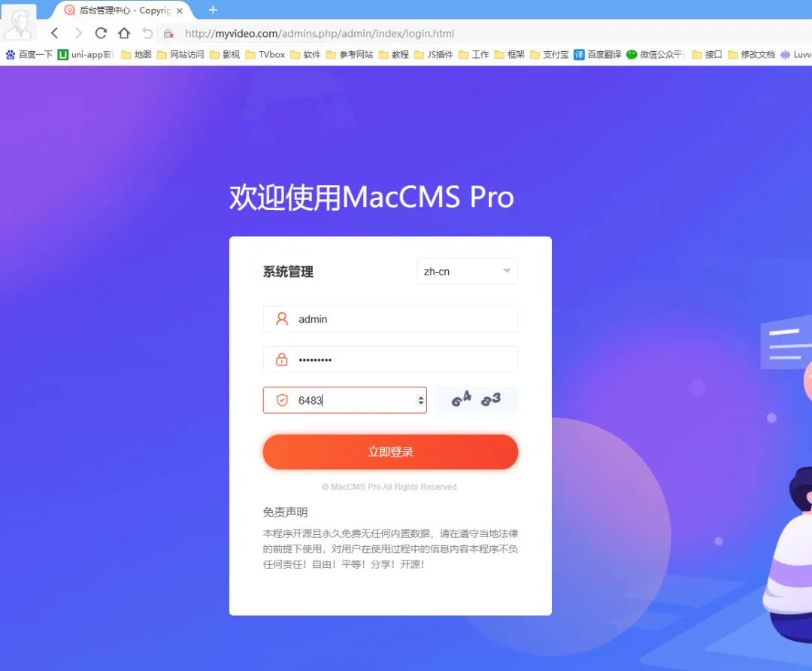Open 百度一下 bookmark
The width and height of the screenshot is (812, 671).
[29, 54]
